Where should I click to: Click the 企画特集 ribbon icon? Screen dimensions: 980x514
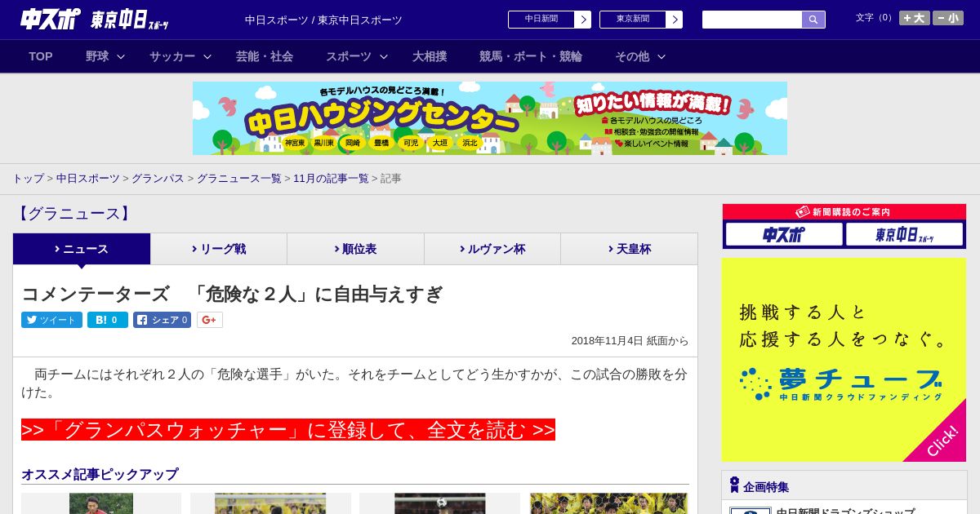click(x=734, y=485)
